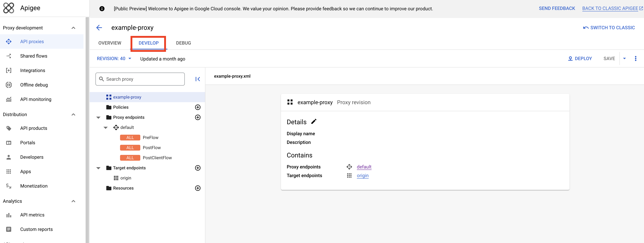Collapse the proxy navigator panel
644x243 pixels.
point(197,79)
